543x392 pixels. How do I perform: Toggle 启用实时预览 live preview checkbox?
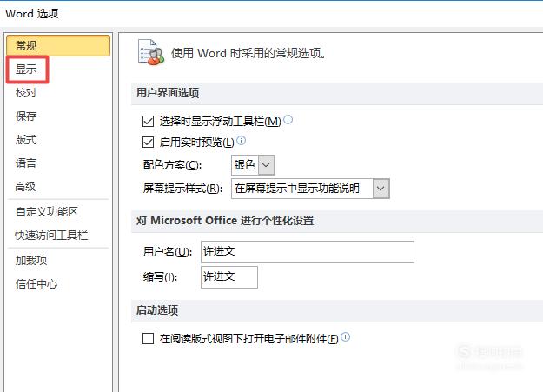[x=148, y=142]
